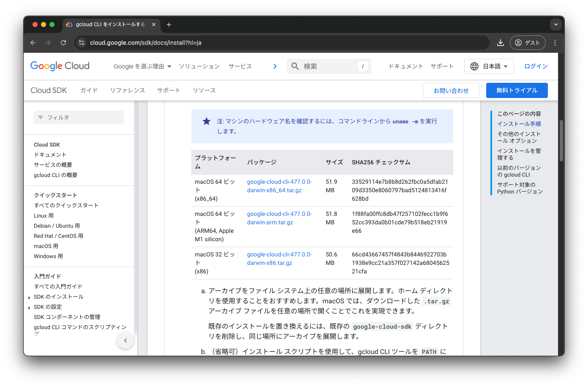Open Windows 用 quickstart
The width and height of the screenshot is (588, 387).
tap(49, 256)
